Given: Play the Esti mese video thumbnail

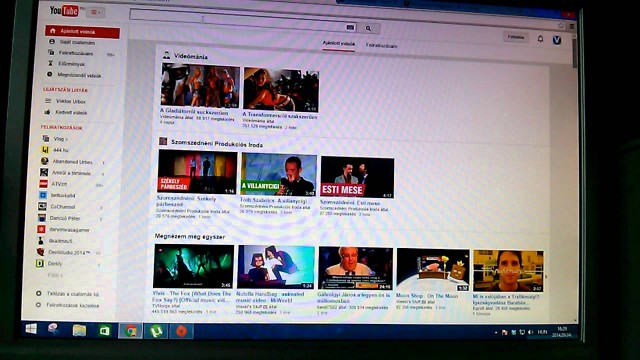Looking at the screenshot, I should pyautogui.click(x=357, y=178).
